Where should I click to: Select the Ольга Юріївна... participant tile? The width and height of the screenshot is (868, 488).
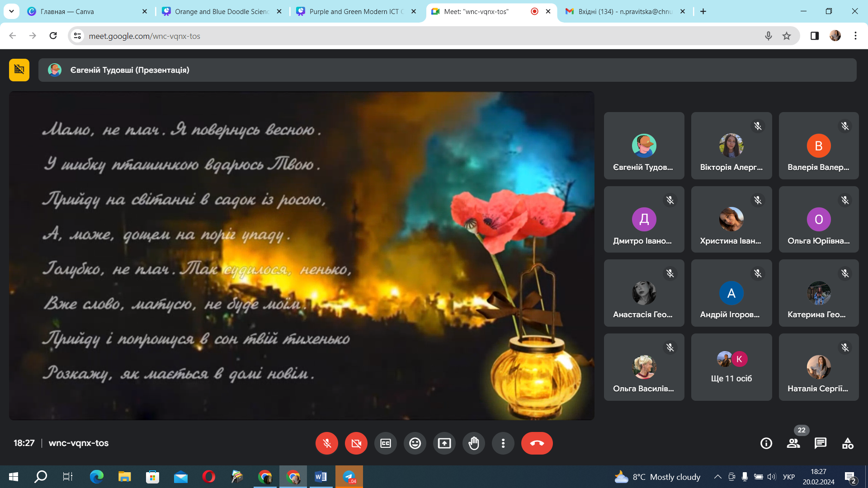(819, 219)
